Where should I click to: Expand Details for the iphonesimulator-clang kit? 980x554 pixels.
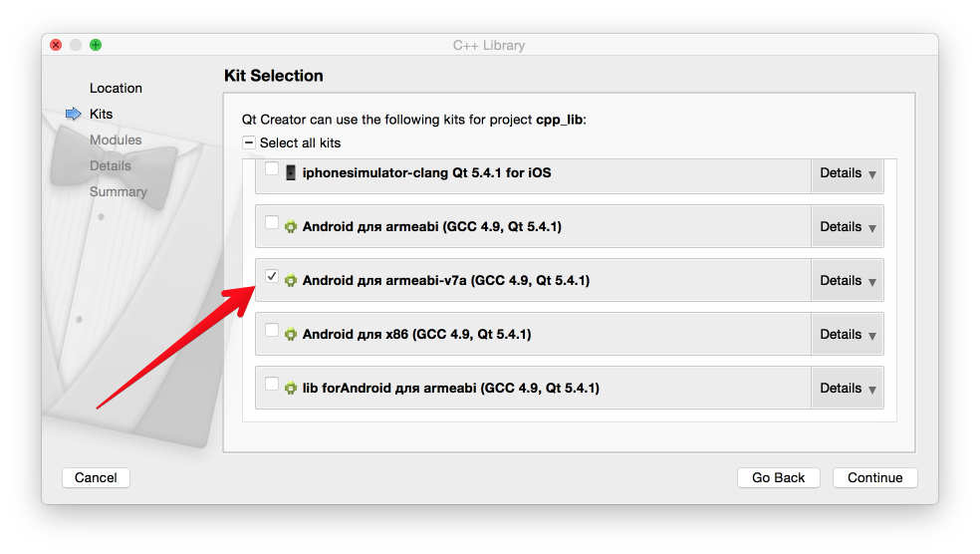[x=848, y=173]
